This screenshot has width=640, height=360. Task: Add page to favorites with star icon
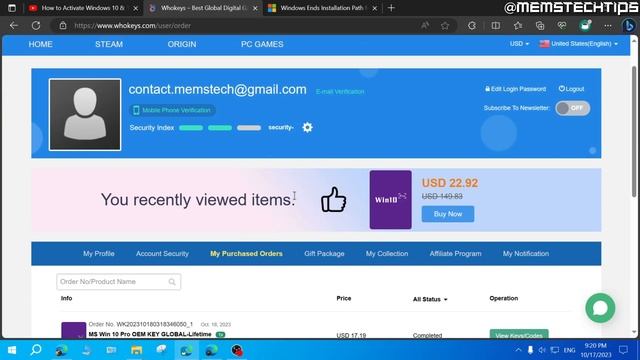pyautogui.click(x=445, y=25)
